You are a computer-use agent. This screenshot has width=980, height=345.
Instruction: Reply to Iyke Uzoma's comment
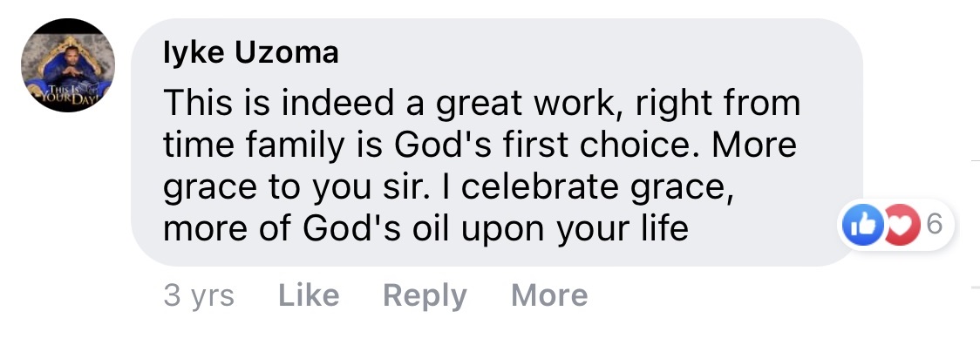click(425, 295)
